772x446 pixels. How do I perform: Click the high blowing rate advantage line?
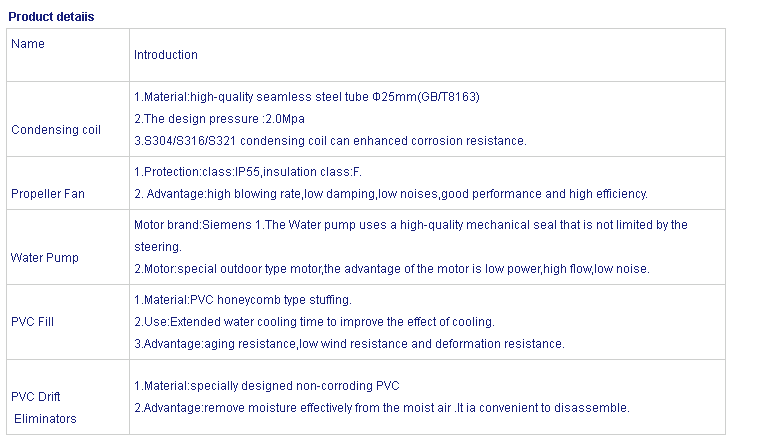click(391, 194)
